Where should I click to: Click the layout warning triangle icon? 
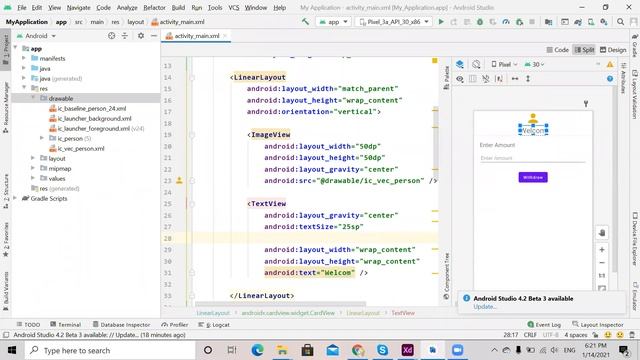tap(610, 64)
